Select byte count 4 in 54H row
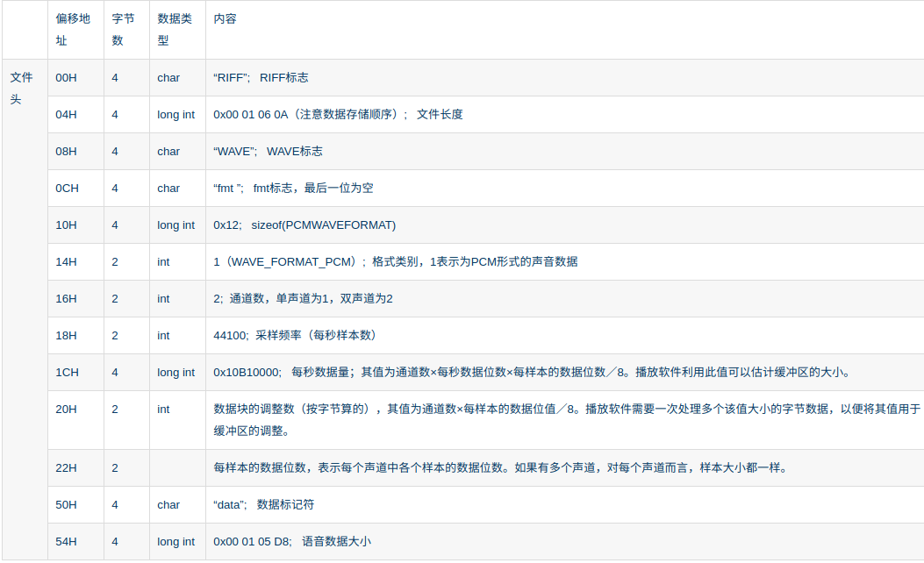The image size is (924, 563). point(115,541)
